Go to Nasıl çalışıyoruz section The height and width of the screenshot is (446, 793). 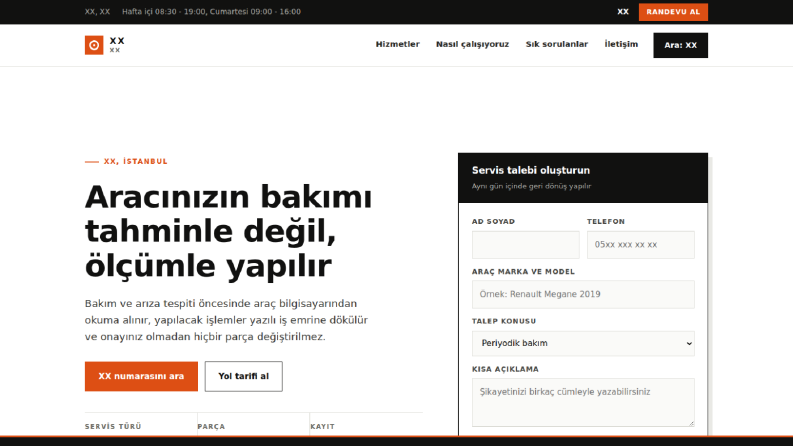click(x=472, y=44)
